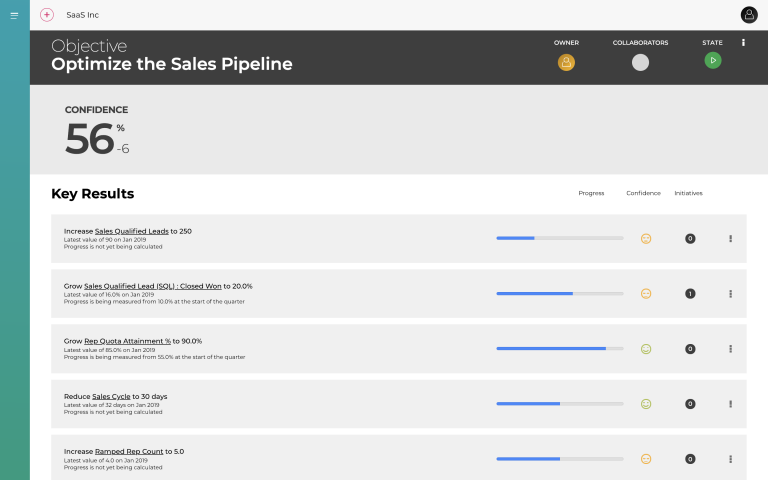Click 'Latest value of 32 days on Jan 2019'
Image resolution: width=768 pixels, height=480 pixels.
[111, 405]
